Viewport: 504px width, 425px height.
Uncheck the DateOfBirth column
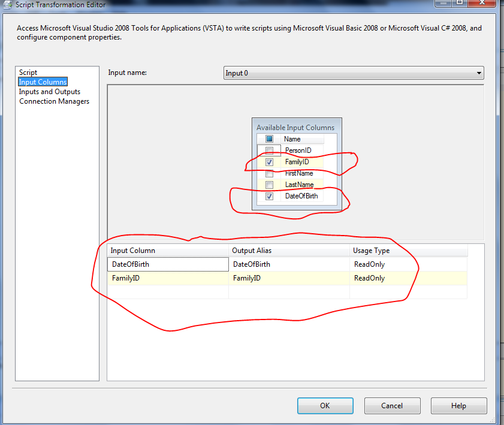click(269, 196)
